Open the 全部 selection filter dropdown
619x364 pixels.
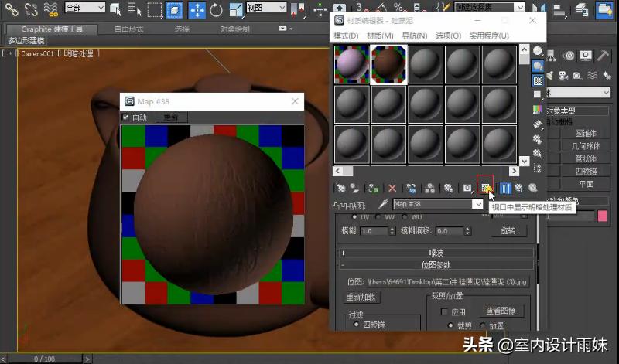pyautogui.click(x=84, y=9)
